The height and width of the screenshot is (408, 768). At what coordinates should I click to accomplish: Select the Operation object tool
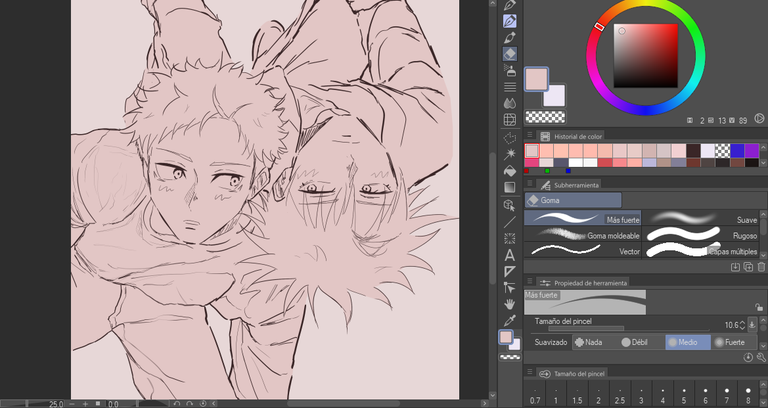(510, 206)
